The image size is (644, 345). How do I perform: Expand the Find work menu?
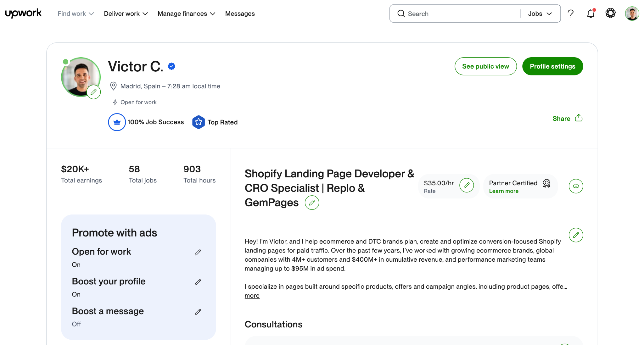(x=76, y=14)
